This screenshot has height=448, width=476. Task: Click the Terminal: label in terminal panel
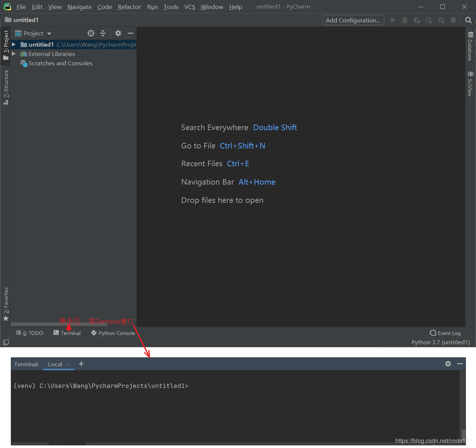click(26, 364)
